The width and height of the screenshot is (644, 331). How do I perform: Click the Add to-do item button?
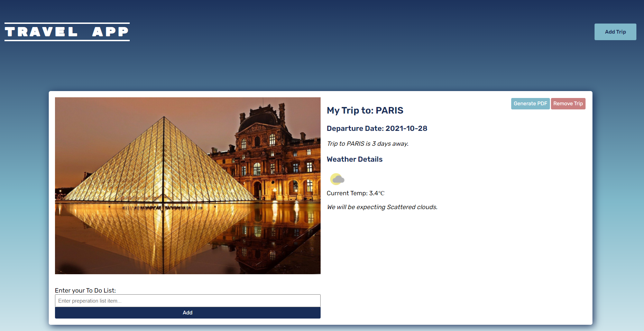click(x=187, y=313)
